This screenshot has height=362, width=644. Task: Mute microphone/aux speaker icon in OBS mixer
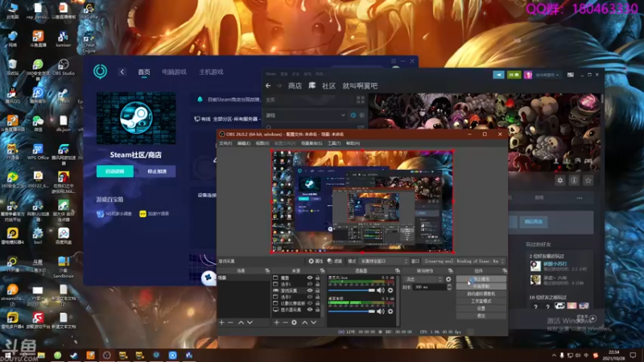point(381,290)
